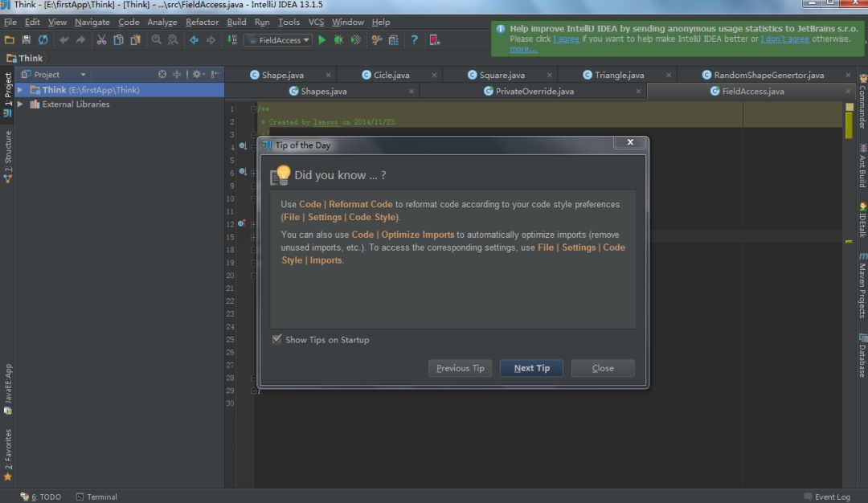Open Project panel gear settings
The image size is (868, 503).
198,74
